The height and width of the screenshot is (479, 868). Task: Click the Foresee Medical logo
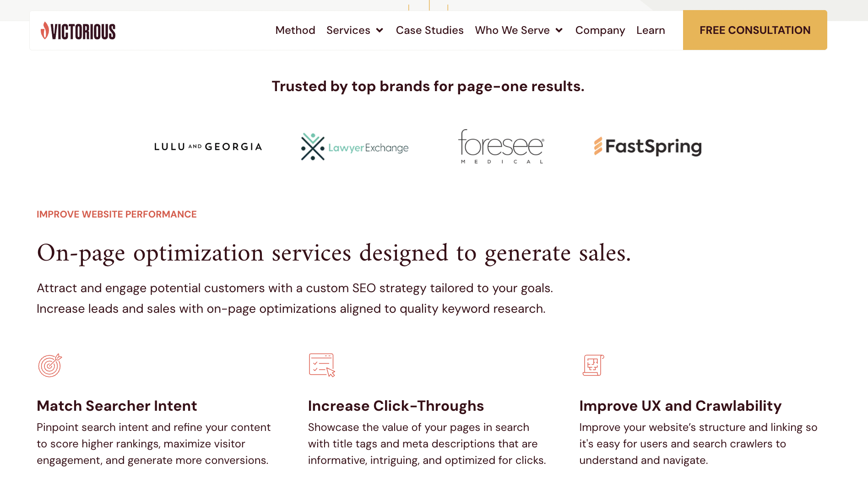501,147
